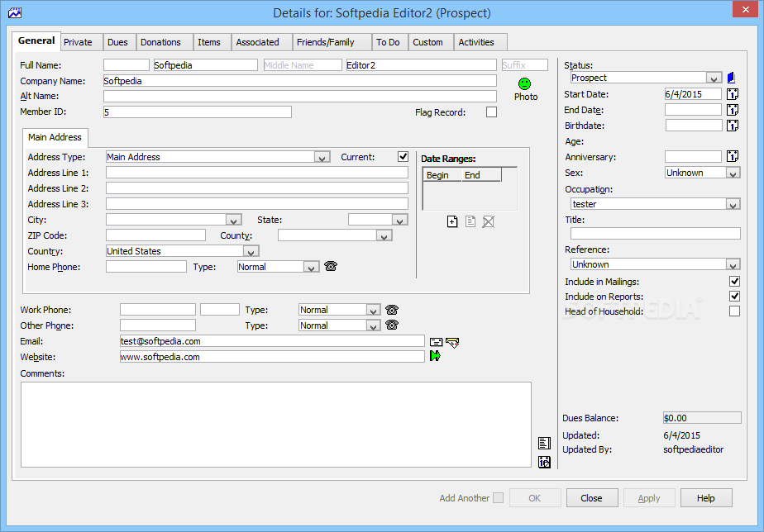
Task: Click the comments expand text icon
Action: 544,443
